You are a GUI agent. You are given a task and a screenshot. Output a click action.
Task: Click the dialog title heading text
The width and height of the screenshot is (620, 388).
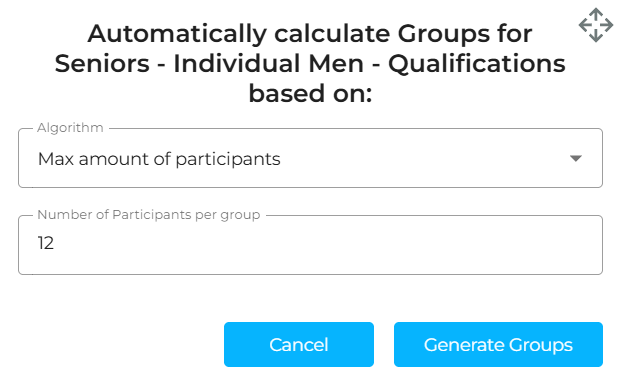pyautogui.click(x=310, y=63)
